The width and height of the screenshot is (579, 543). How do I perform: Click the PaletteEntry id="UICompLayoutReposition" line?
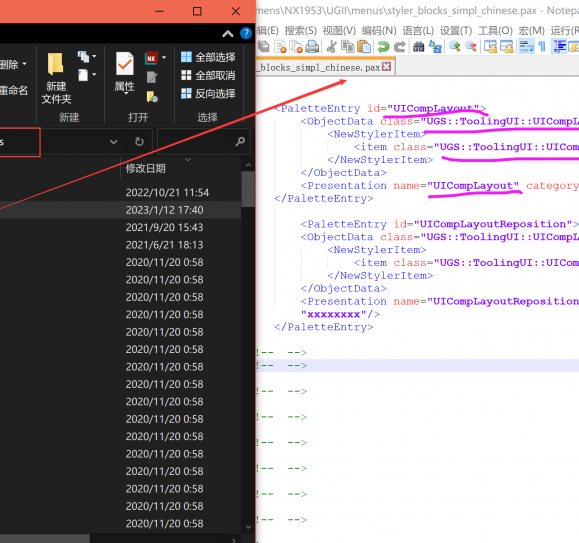(x=439, y=224)
